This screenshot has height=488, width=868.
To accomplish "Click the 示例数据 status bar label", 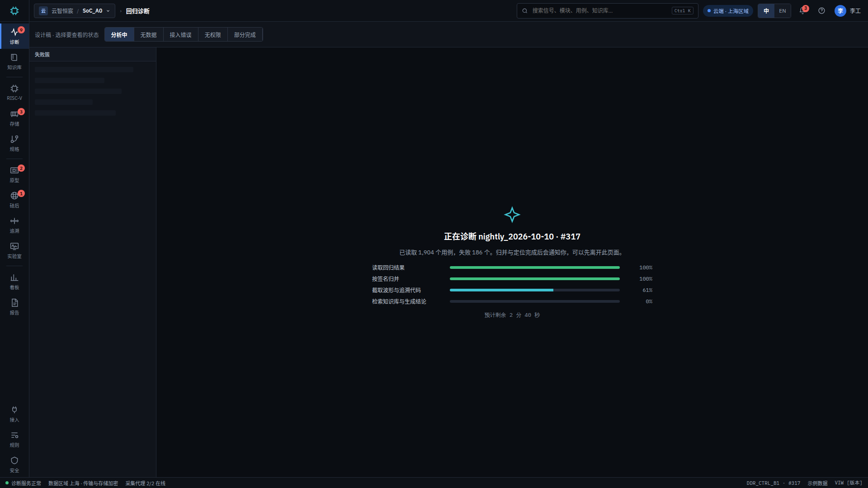I will (817, 483).
